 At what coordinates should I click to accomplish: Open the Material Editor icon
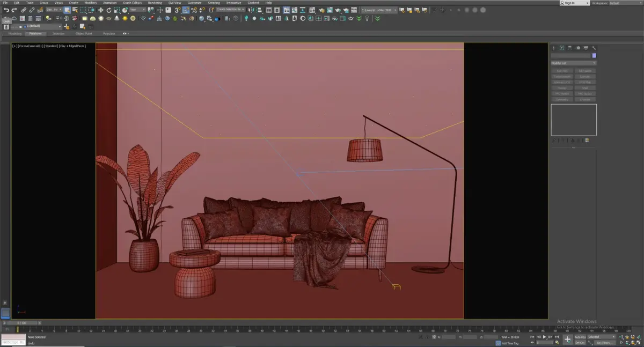pos(312,10)
